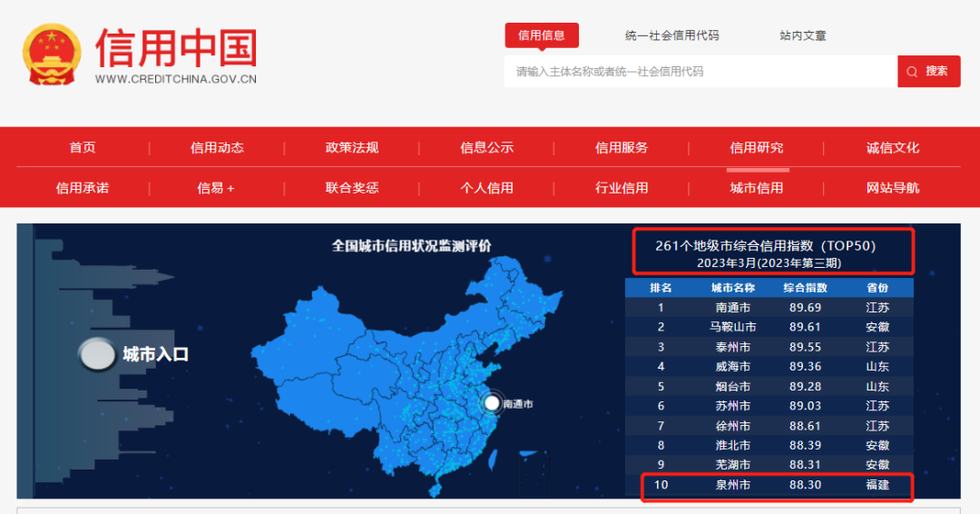Click 泰州市 in the ranking table
This screenshot has height=514, width=980.
click(x=733, y=347)
